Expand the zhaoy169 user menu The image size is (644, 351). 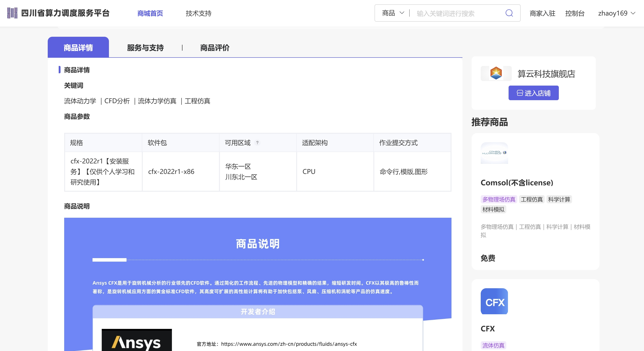[616, 13]
